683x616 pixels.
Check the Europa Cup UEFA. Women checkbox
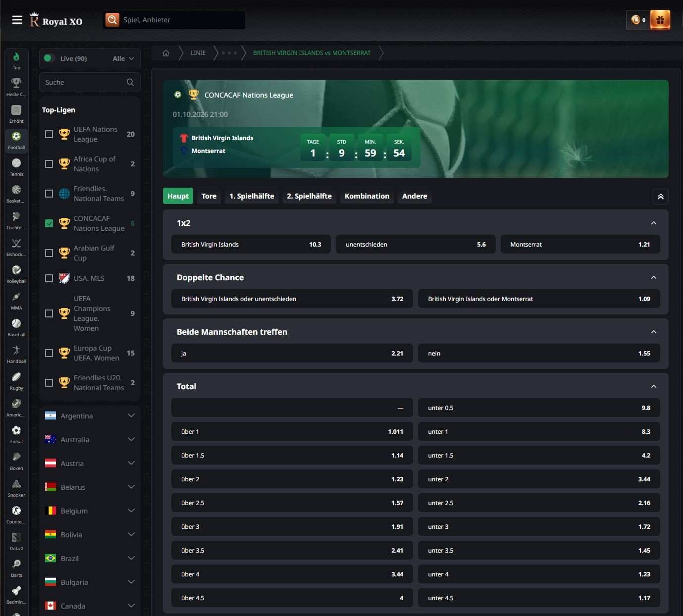coord(49,353)
